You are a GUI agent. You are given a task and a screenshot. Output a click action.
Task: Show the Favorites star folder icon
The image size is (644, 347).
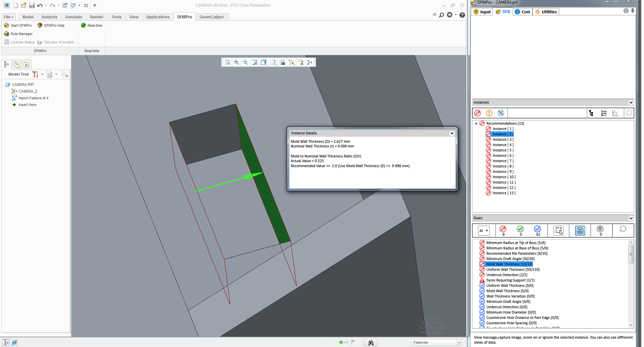click(x=26, y=65)
